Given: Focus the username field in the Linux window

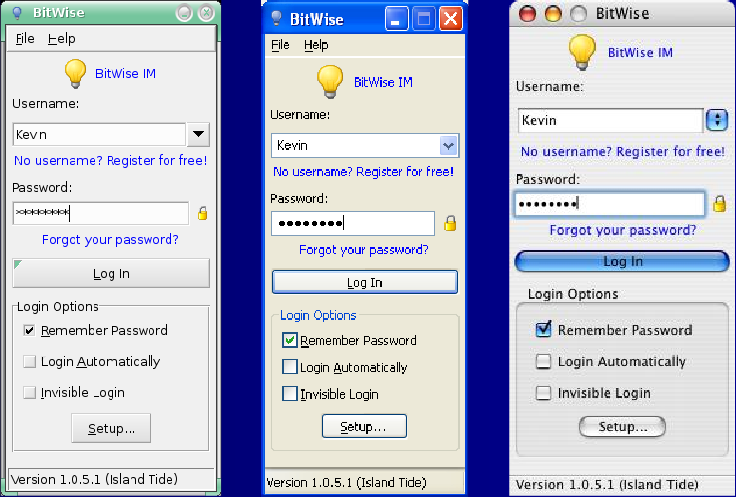Looking at the screenshot, I should (99, 135).
